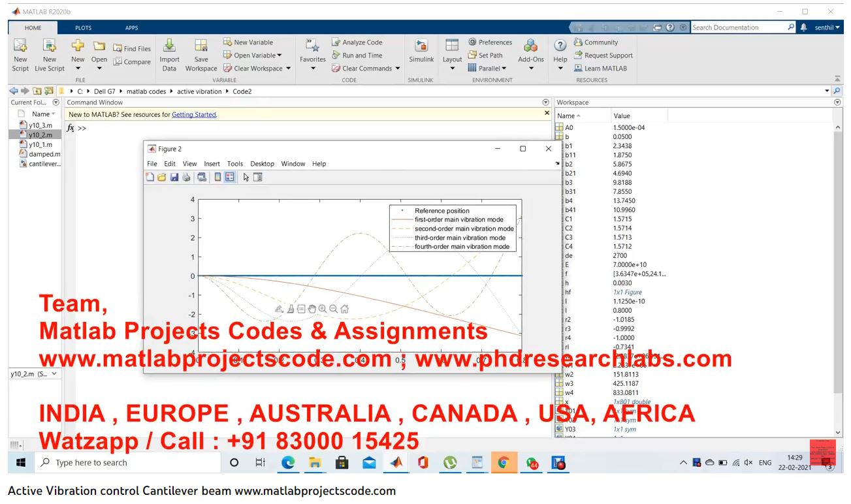
Task: Click Print Figure icon in Figure 2 toolbar
Action: point(186,177)
